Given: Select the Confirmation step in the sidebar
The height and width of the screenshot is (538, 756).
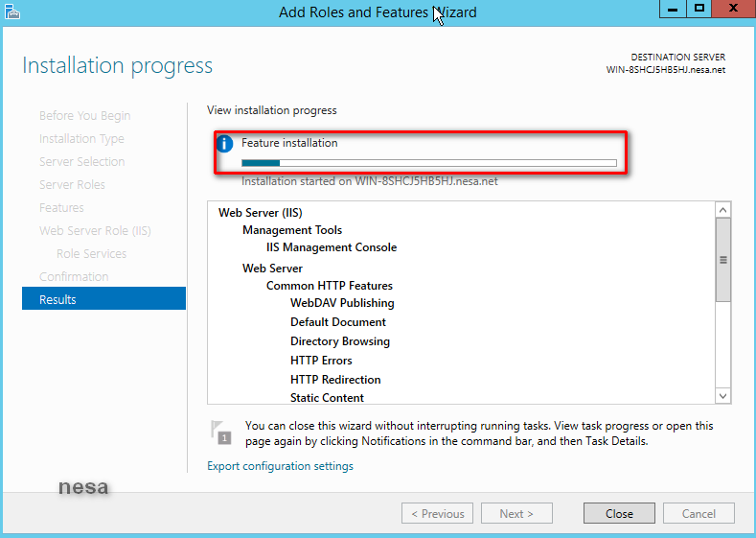Looking at the screenshot, I should [x=74, y=276].
